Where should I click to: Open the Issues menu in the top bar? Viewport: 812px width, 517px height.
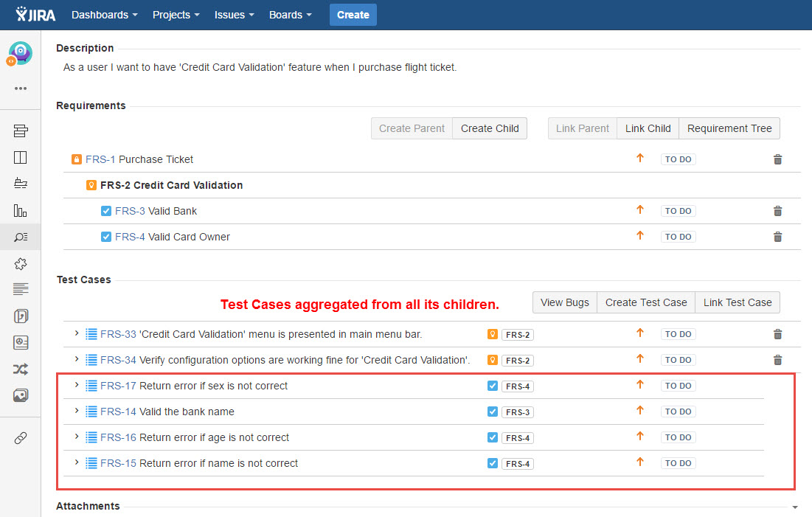click(x=234, y=15)
